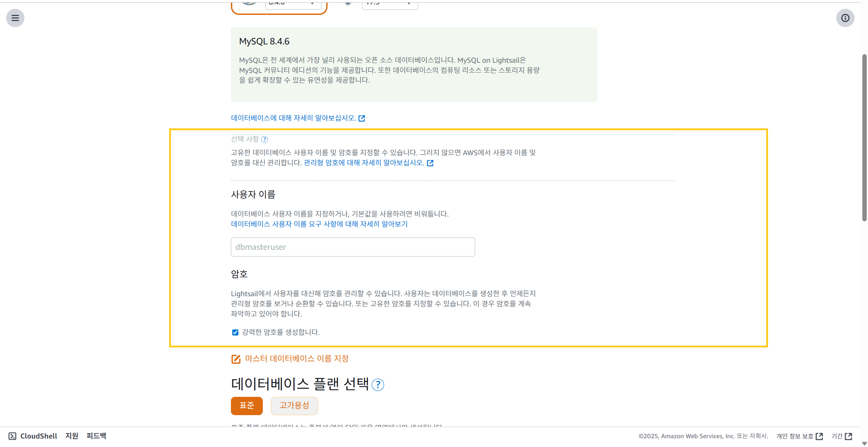868x447 pixels.
Task: Open 피드백 in the footer bar
Action: pos(96,436)
